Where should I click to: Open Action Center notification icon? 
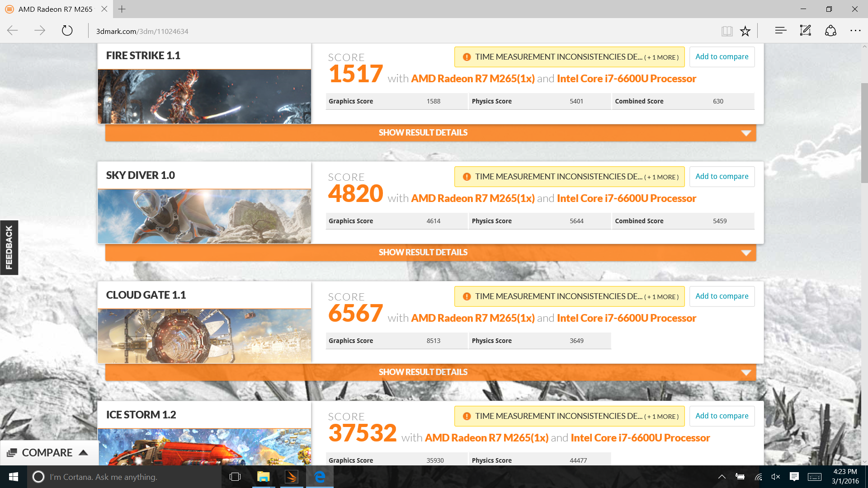click(794, 477)
